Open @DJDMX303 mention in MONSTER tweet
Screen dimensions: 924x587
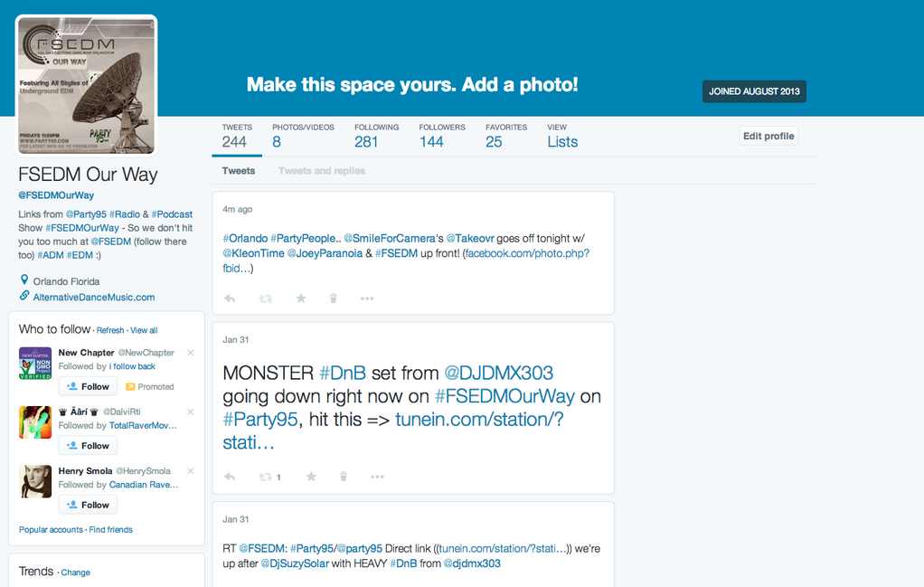click(498, 373)
